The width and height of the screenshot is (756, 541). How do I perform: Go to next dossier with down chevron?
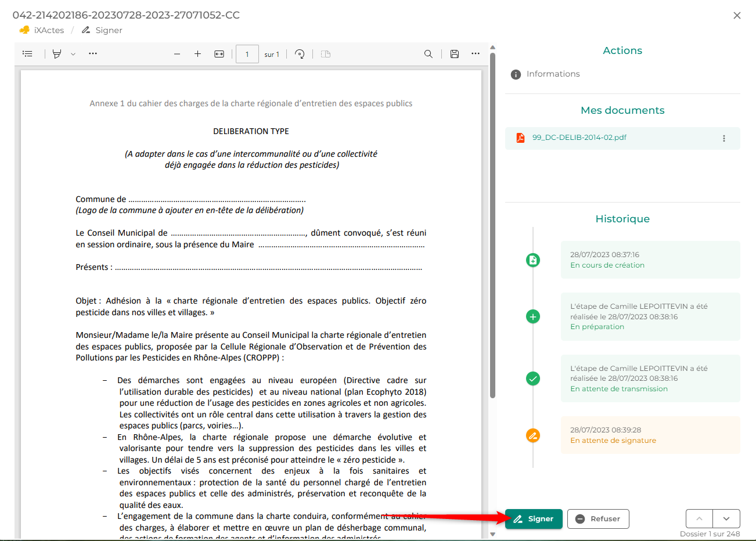[x=726, y=519]
